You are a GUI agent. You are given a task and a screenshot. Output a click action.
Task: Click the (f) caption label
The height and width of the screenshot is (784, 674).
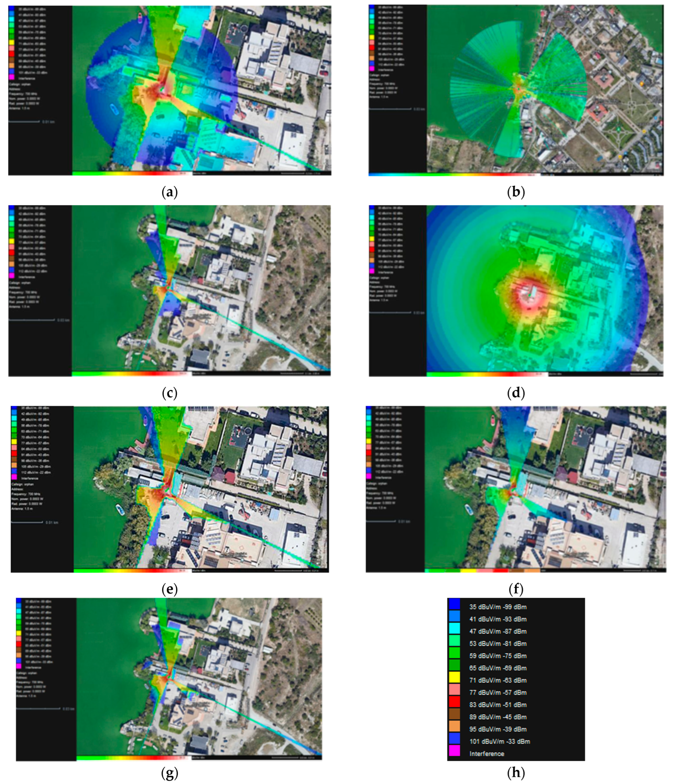tap(516, 589)
